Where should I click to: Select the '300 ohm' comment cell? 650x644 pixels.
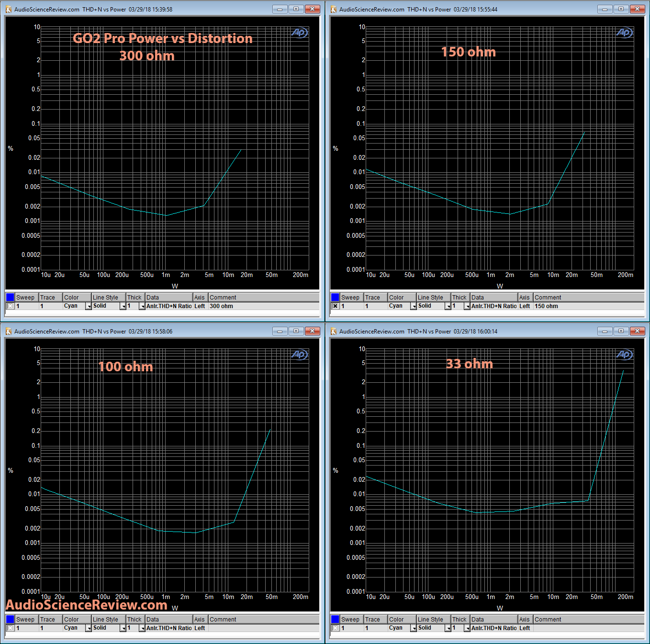tap(264, 306)
